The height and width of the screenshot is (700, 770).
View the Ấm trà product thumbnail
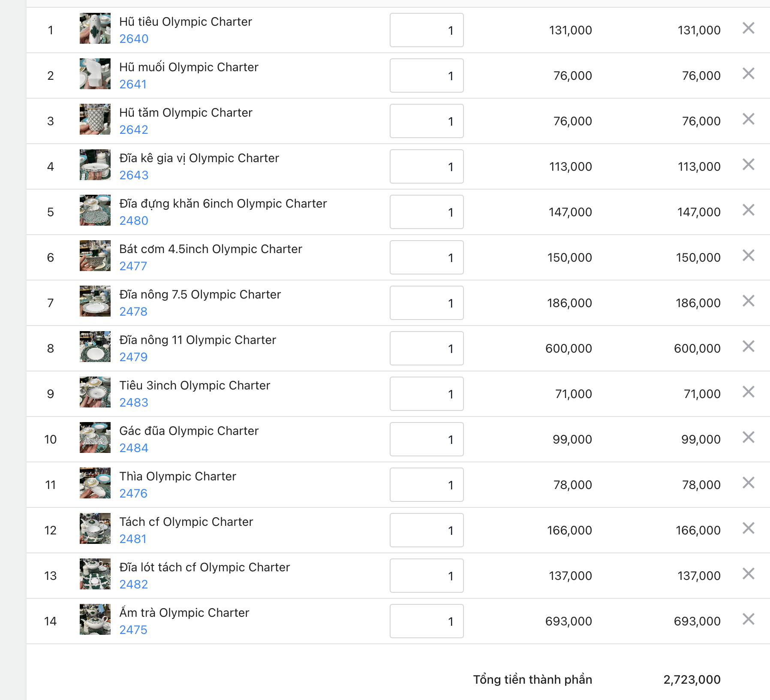click(95, 619)
